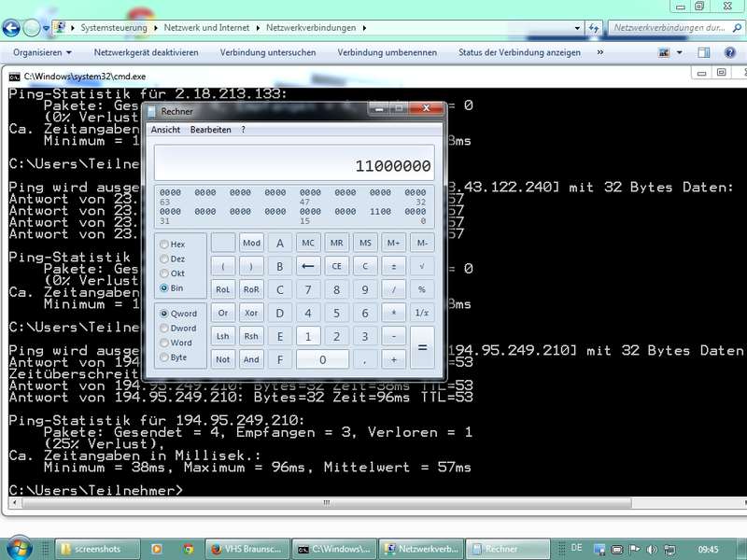Click the open parenthesis button
Viewport: 747px width, 560px height.
tap(223, 266)
